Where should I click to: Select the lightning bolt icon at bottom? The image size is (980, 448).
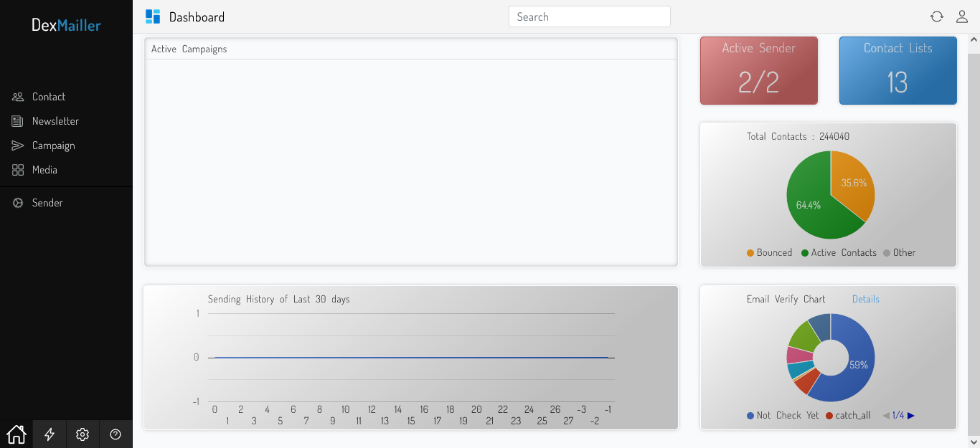coord(49,434)
